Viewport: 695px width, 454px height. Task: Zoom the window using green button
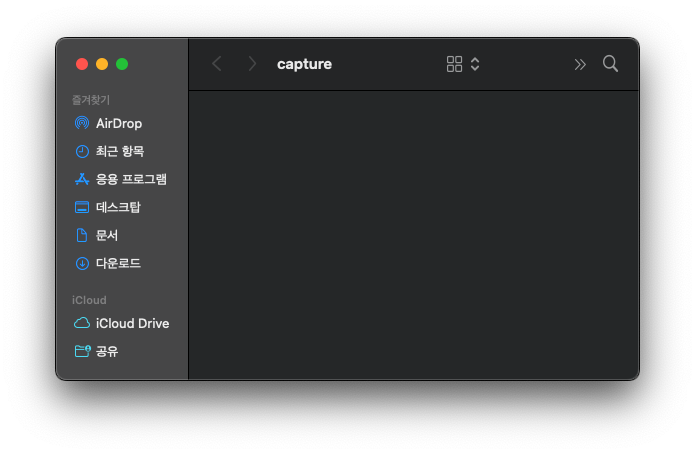pos(122,64)
